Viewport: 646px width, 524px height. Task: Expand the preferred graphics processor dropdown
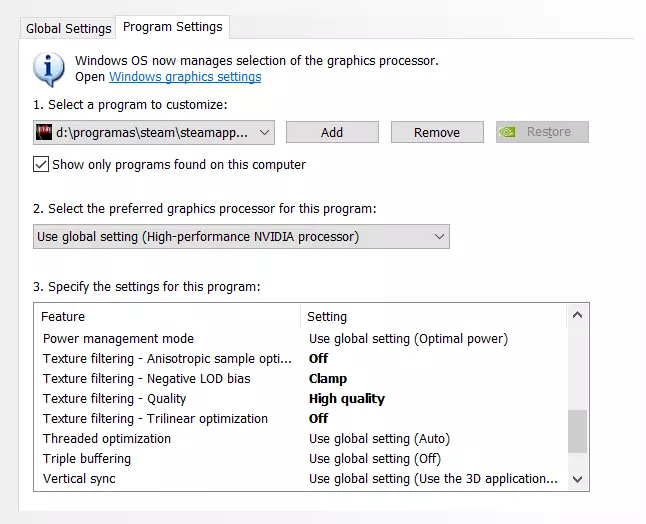439,237
